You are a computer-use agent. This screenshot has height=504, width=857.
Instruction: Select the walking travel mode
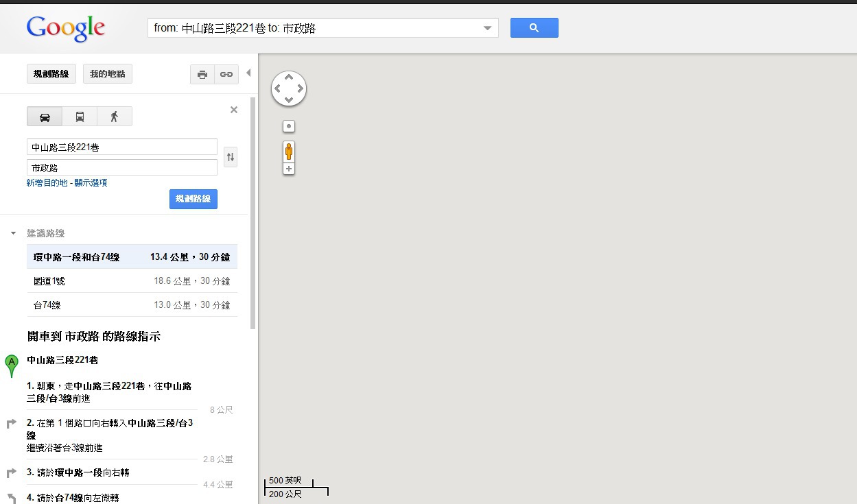tap(114, 117)
